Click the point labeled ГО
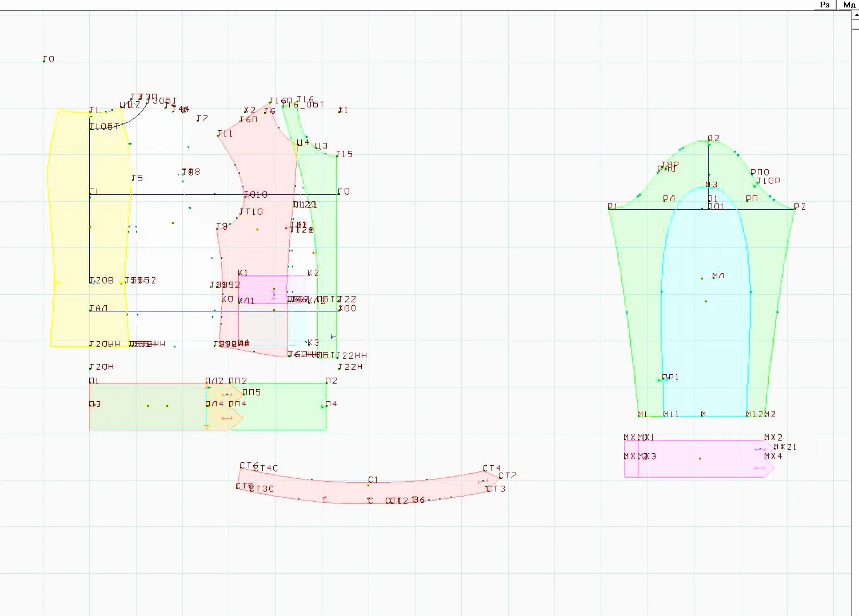 [x=343, y=192]
